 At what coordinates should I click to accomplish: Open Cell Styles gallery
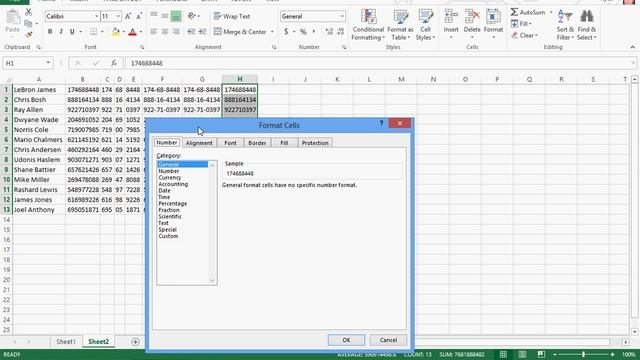coord(425,24)
